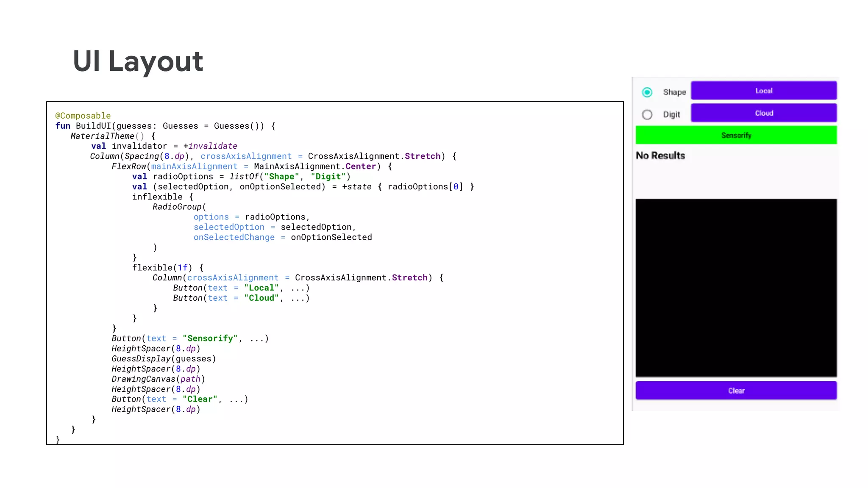
Task: Click the UI Layout slide title
Action: pos(138,61)
